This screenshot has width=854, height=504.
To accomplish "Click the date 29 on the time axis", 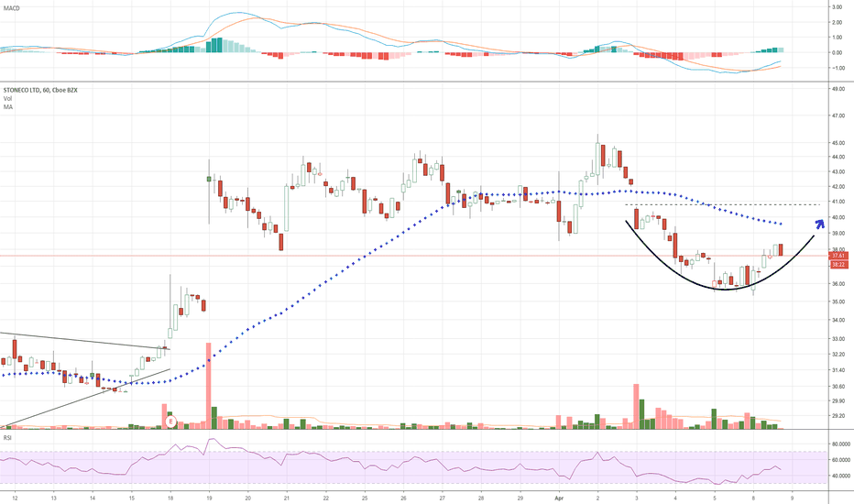I will (x=520, y=498).
